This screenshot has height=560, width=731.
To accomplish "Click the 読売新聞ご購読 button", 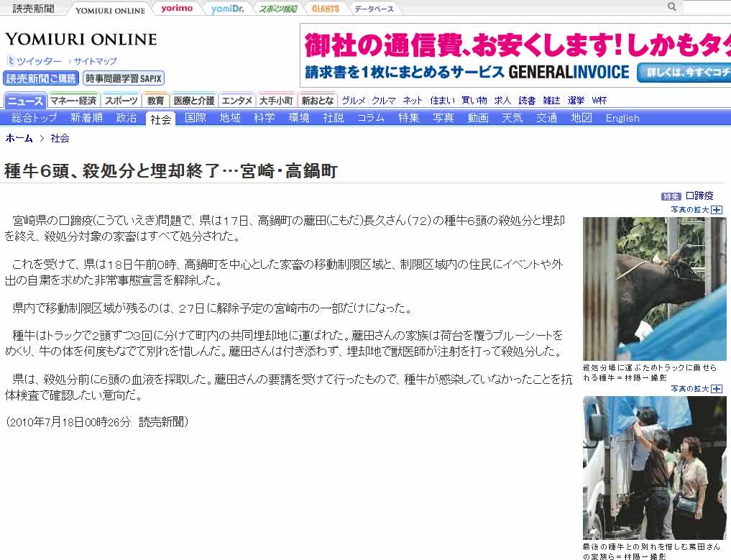I will pyautogui.click(x=41, y=78).
